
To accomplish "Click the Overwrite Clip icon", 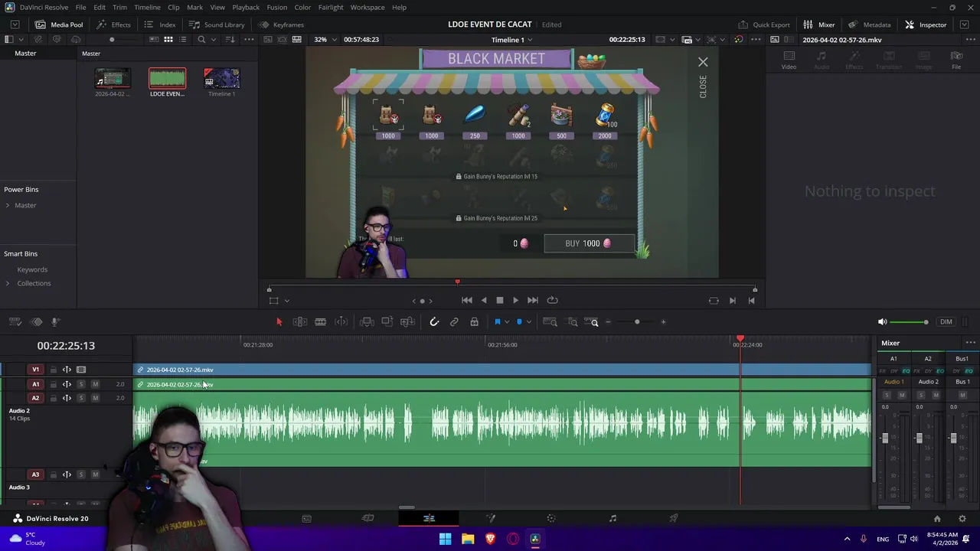I will pyautogui.click(x=387, y=322).
